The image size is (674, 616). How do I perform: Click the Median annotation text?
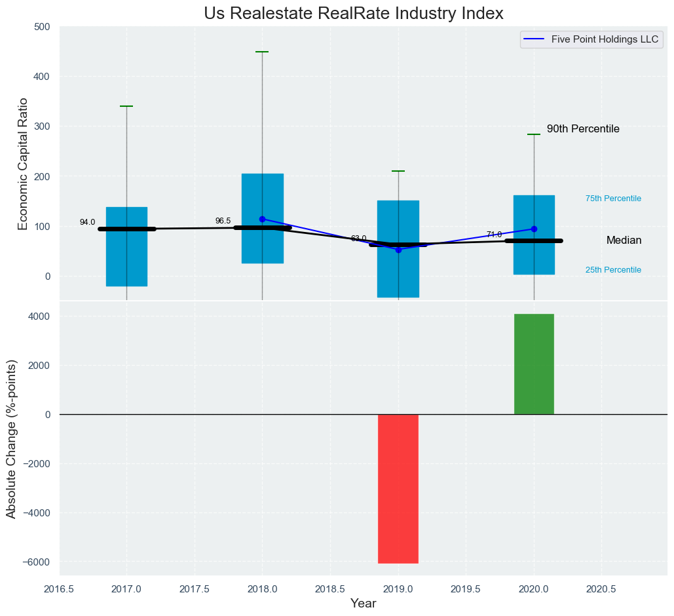[624, 241]
